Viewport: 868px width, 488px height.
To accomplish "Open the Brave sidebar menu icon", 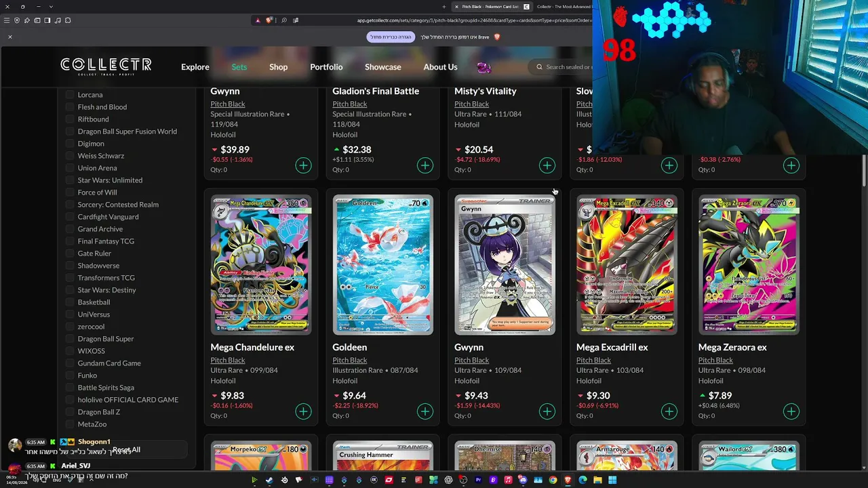I will pyautogui.click(x=47, y=20).
